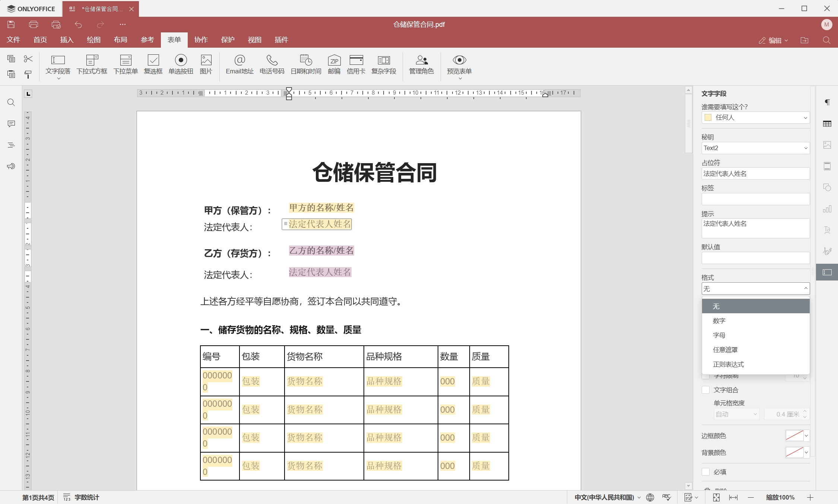Switch to the 插入 ribbon tab

[x=67, y=40]
